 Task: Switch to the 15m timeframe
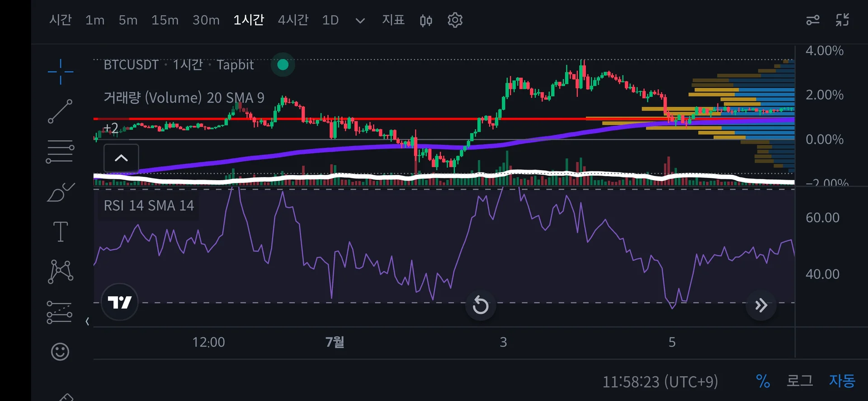pyautogui.click(x=165, y=20)
